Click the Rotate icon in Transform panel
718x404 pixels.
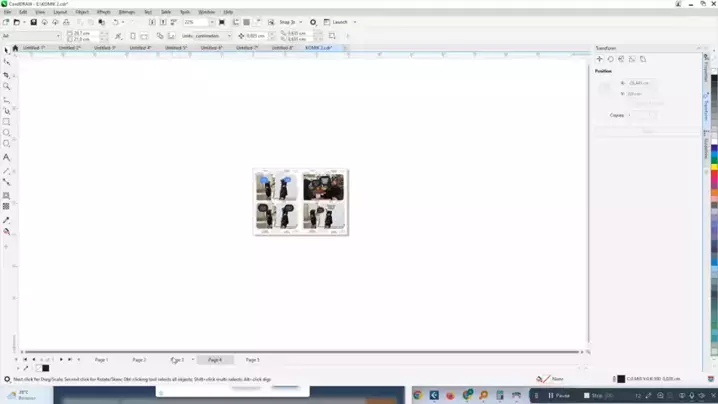click(x=610, y=59)
